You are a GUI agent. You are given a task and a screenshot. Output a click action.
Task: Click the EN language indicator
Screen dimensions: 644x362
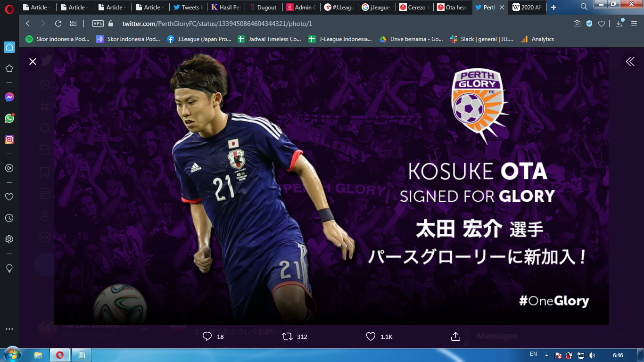click(534, 354)
